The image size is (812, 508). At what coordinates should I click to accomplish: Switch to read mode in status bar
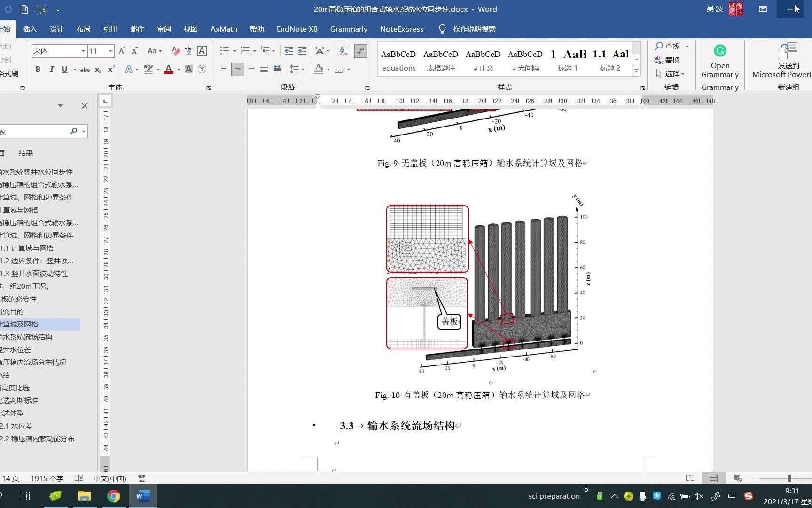coord(690,478)
